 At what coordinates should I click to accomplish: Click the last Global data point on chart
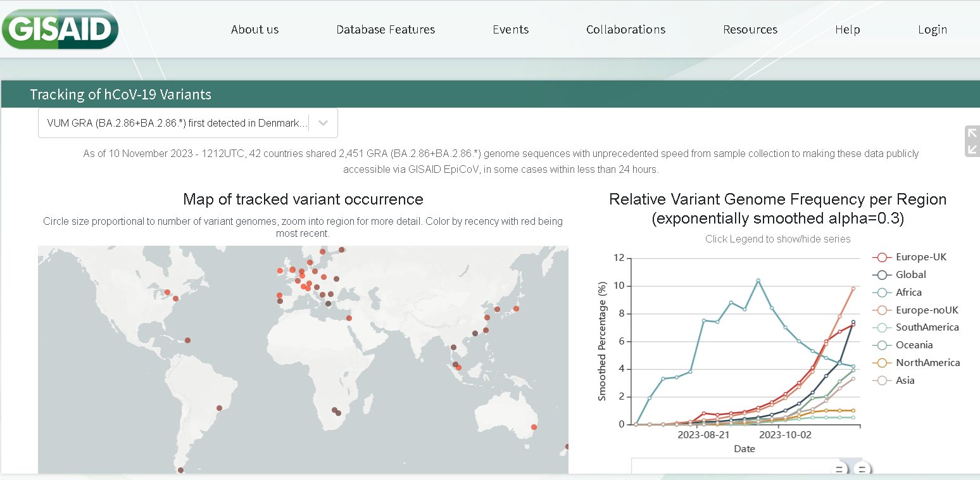pyautogui.click(x=853, y=322)
